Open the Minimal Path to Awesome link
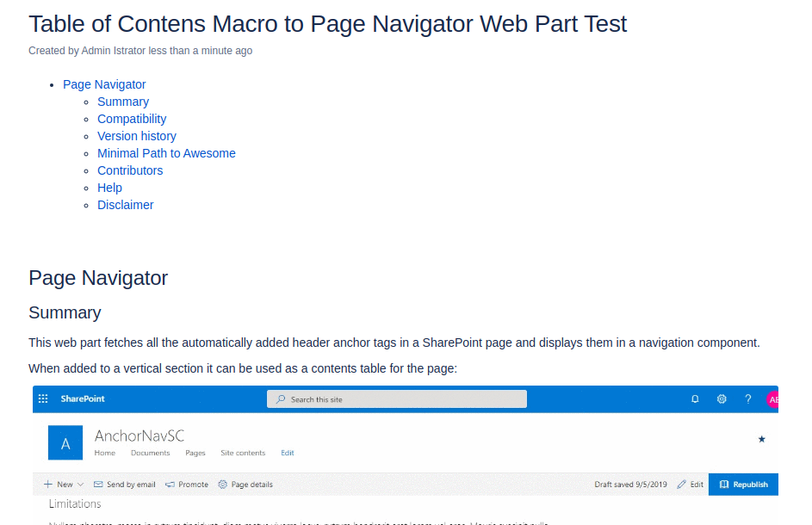The height and width of the screenshot is (525, 812). pos(166,153)
